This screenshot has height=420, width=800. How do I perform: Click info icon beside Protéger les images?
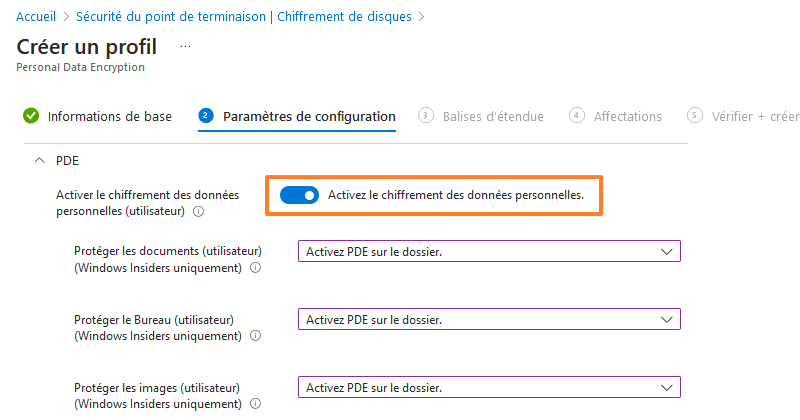[x=255, y=404]
